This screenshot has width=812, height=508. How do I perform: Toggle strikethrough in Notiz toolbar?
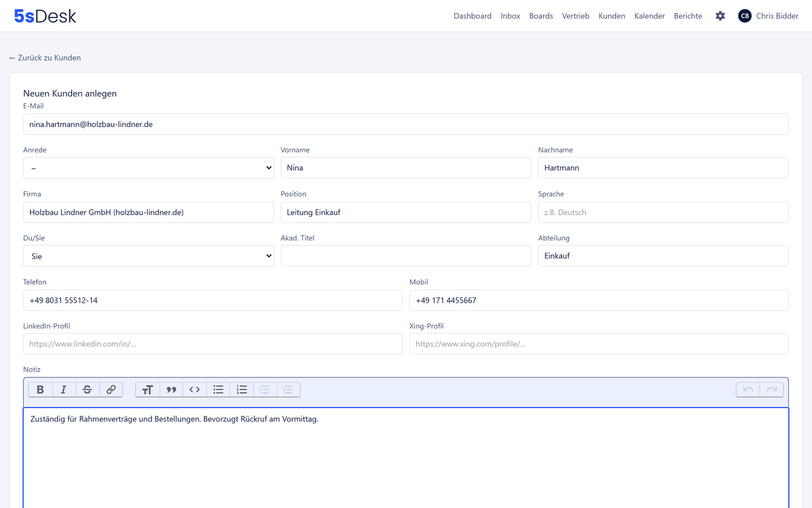point(87,389)
